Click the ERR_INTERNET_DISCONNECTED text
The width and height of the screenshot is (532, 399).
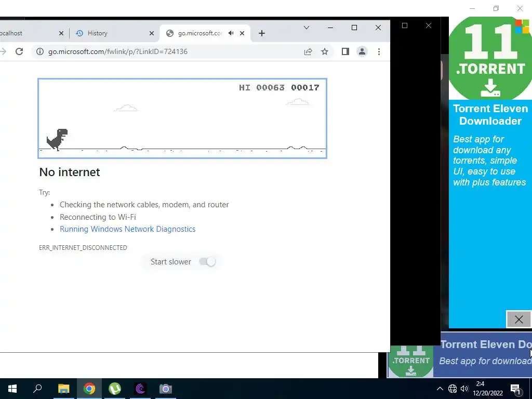[x=83, y=248]
